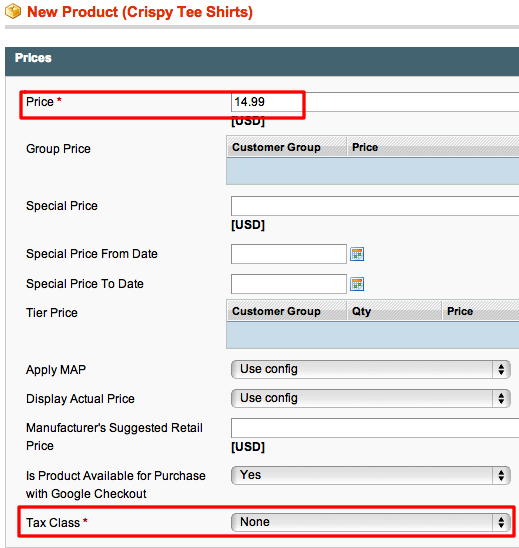Click the 'Display Actual Price' label
Viewport: 519px width, 548px height.
click(80, 399)
